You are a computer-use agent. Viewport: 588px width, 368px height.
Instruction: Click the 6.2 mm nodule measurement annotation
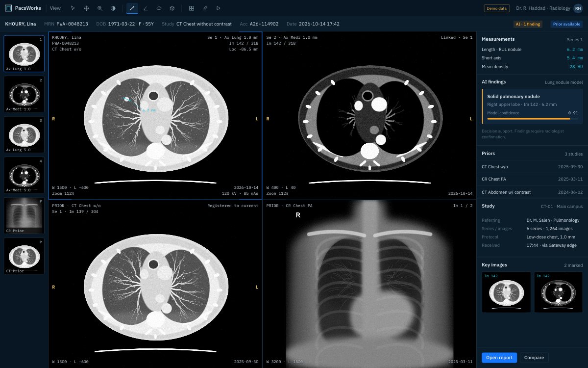(148, 110)
